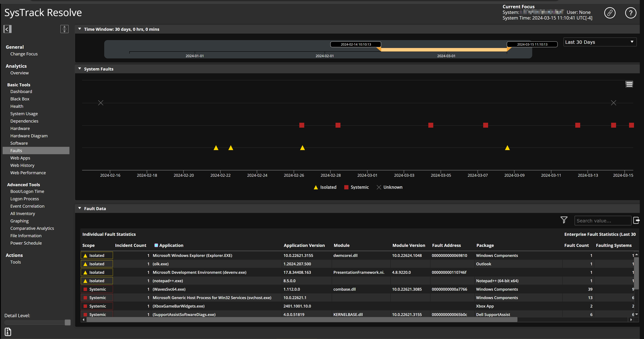Click the export icon beside the search box
The height and width of the screenshot is (339, 644).
(637, 220)
